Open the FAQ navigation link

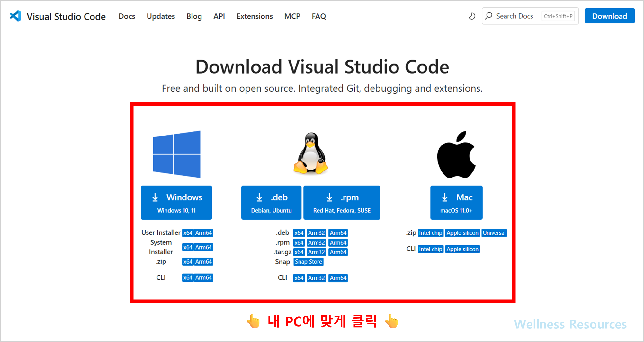(319, 16)
